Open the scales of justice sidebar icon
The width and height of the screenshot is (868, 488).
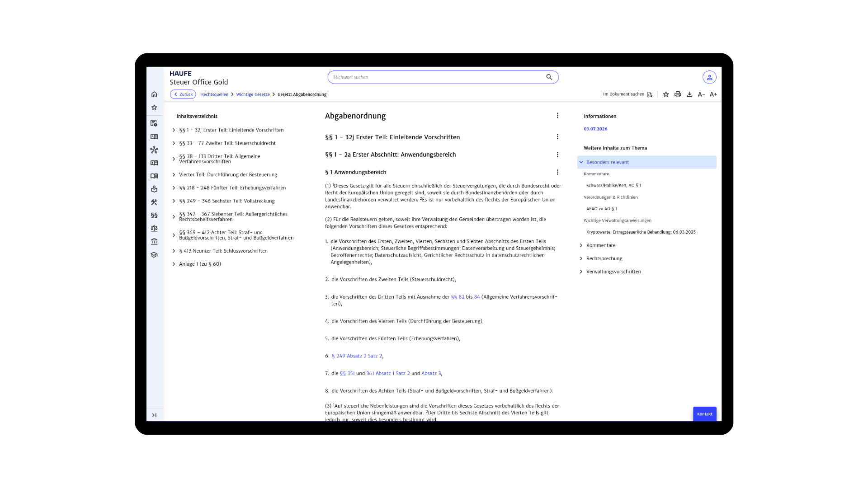(154, 229)
